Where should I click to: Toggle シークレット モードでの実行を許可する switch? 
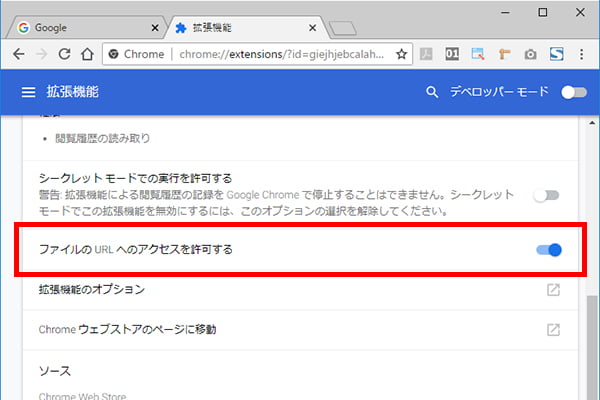pyautogui.click(x=546, y=195)
